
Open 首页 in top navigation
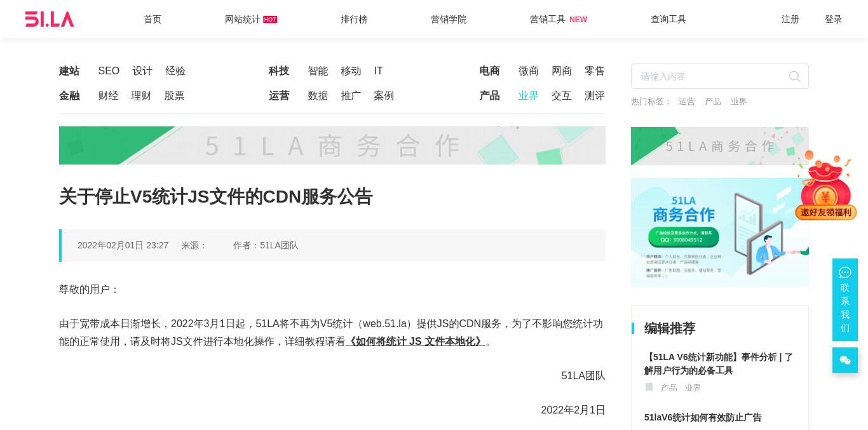[x=153, y=20]
